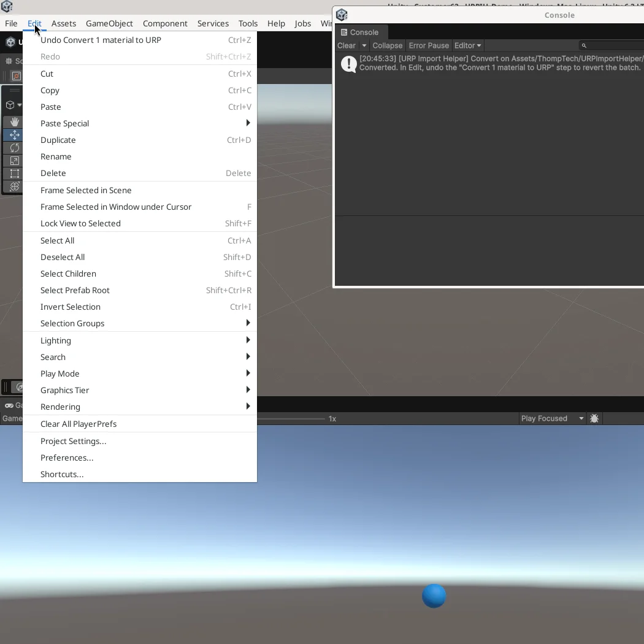Screen dimensions: 644x644
Task: Expand the Paste Special submenu
Action: [140, 123]
